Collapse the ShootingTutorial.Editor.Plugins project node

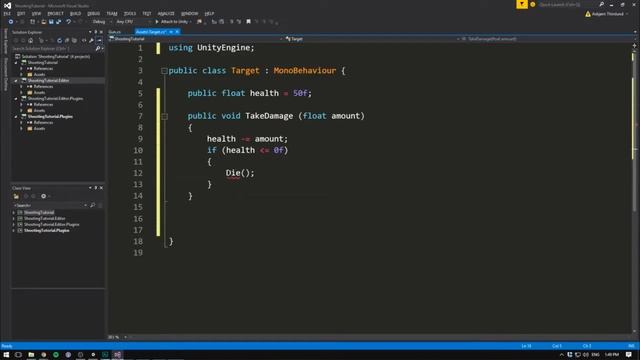coord(16,99)
